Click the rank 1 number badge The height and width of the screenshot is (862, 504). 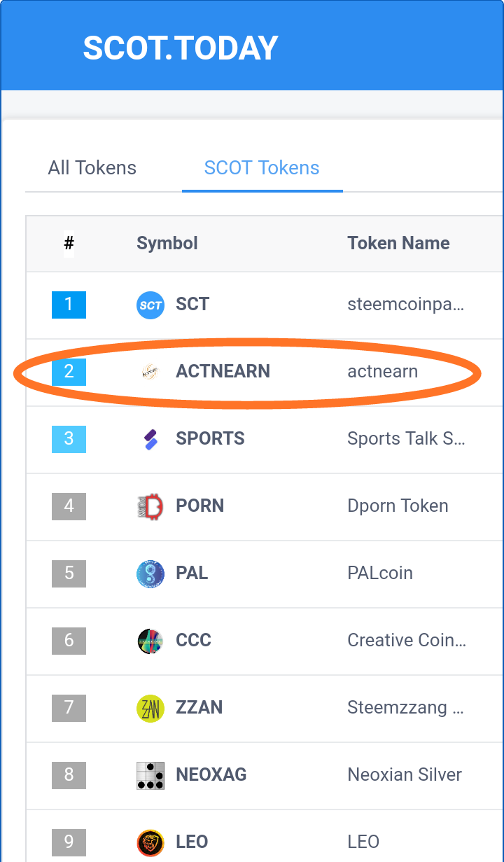click(x=69, y=305)
